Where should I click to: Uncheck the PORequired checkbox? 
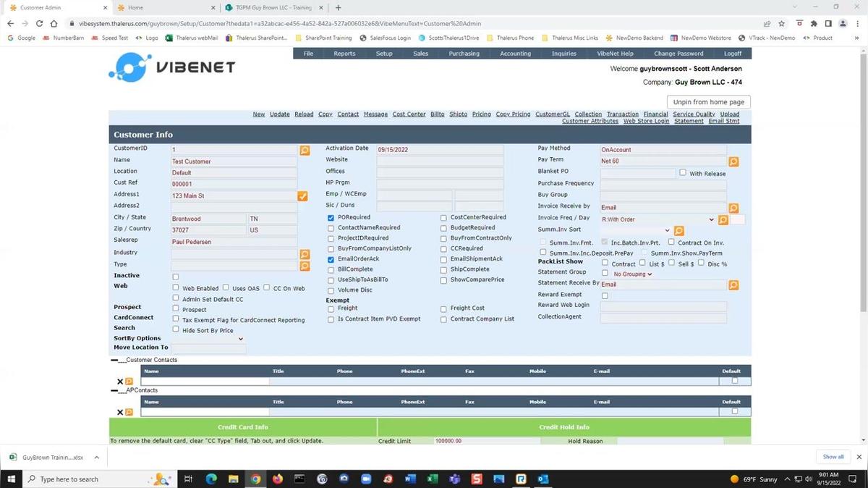(x=331, y=217)
